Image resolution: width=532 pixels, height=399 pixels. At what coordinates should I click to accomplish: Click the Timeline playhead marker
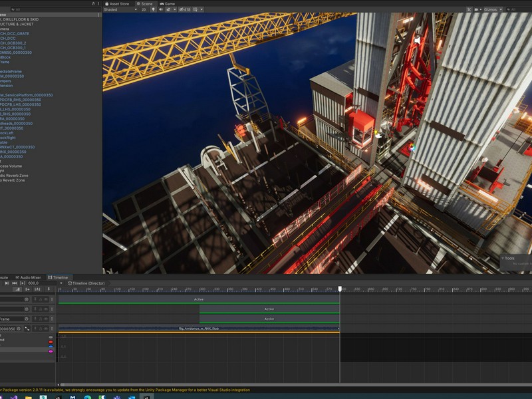[x=340, y=289]
